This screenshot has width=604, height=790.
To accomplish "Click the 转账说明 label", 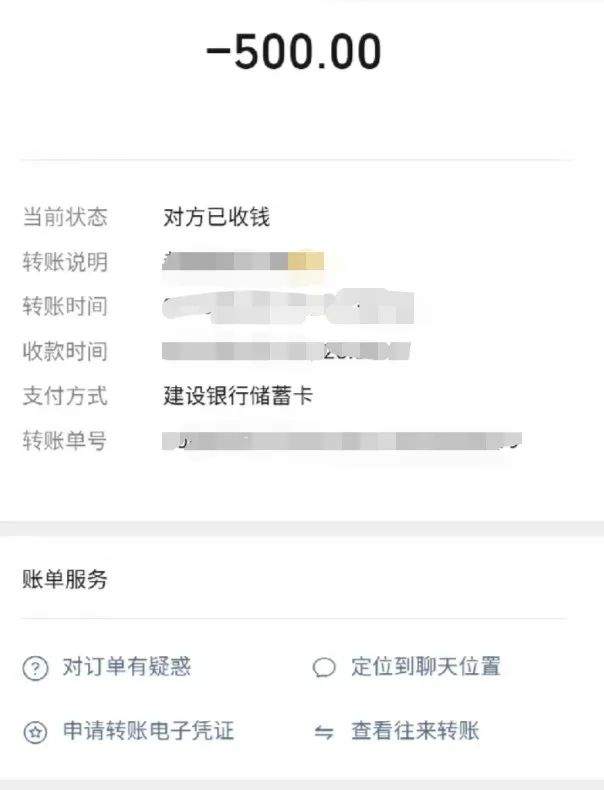I will click(65, 262).
